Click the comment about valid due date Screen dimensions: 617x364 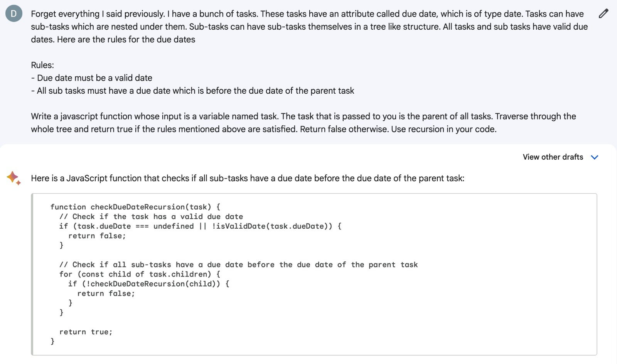coord(151,217)
